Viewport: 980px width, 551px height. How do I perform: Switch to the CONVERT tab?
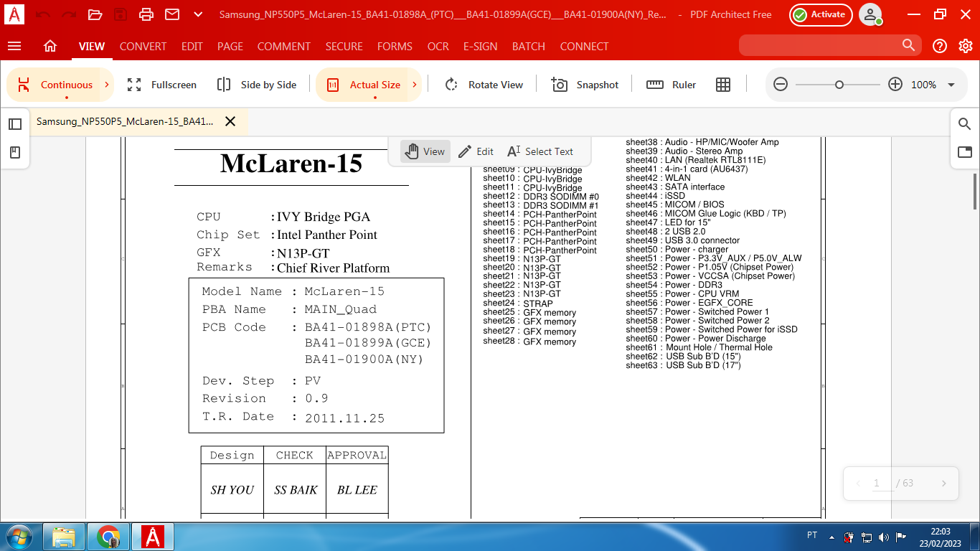(143, 46)
